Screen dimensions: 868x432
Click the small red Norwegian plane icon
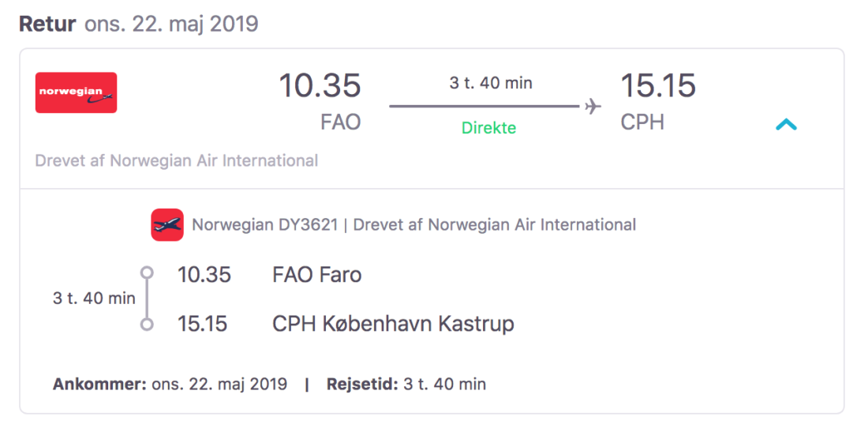click(x=167, y=225)
